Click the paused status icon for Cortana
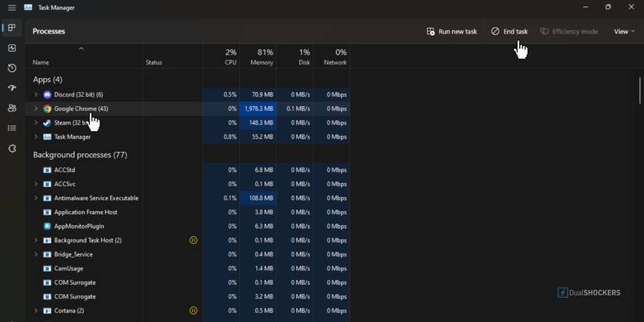The height and width of the screenshot is (322, 644). coord(194,310)
